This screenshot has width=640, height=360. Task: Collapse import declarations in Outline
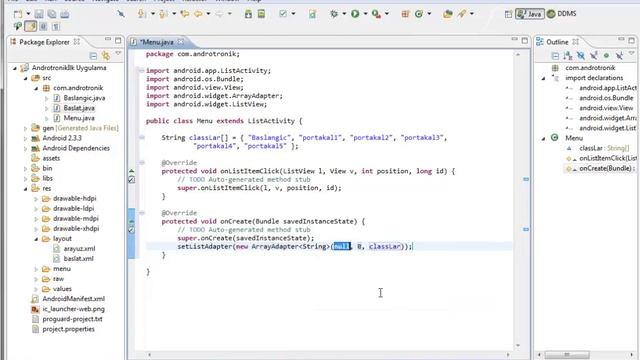tap(543, 78)
